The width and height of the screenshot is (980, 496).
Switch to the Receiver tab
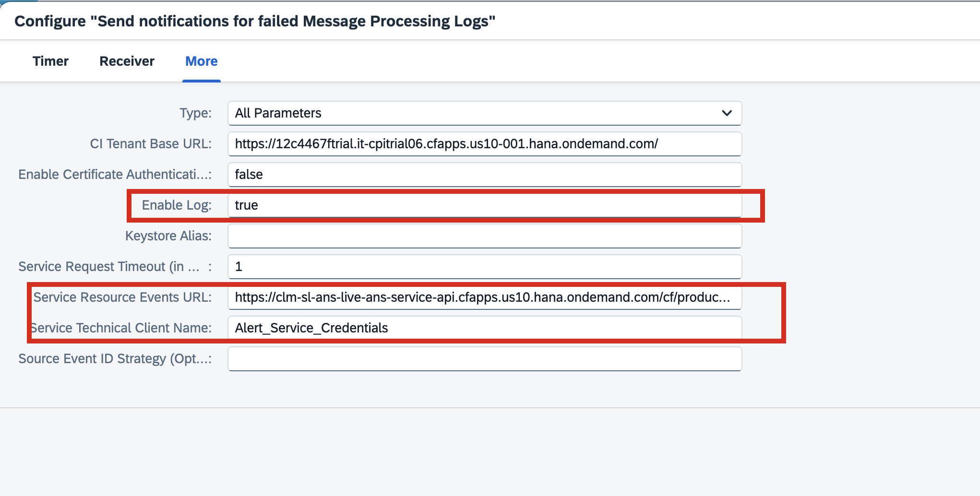pos(126,61)
